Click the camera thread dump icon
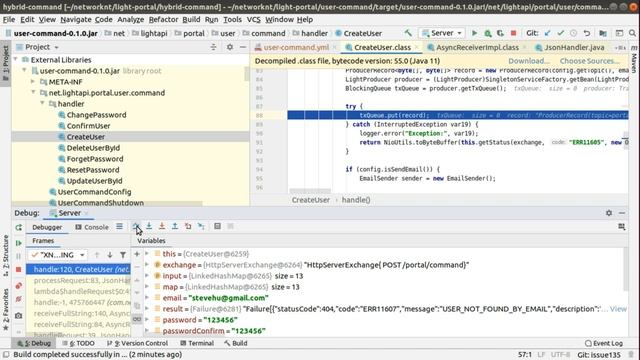 (19, 316)
